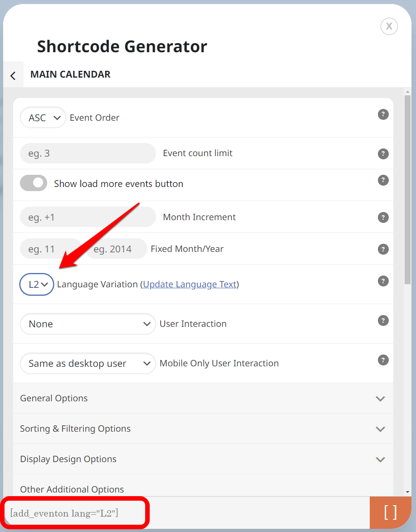Open the Mobile Only User Interaction help icon
The width and height of the screenshot is (416, 532).
(x=383, y=360)
